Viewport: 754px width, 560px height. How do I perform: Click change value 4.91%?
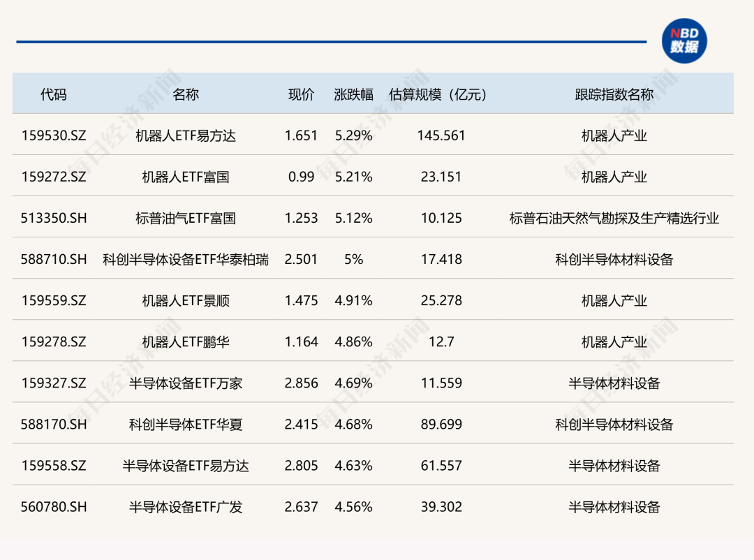tap(353, 301)
